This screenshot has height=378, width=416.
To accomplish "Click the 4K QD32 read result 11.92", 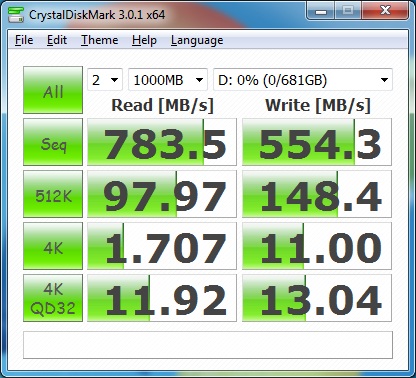I will tap(162, 298).
